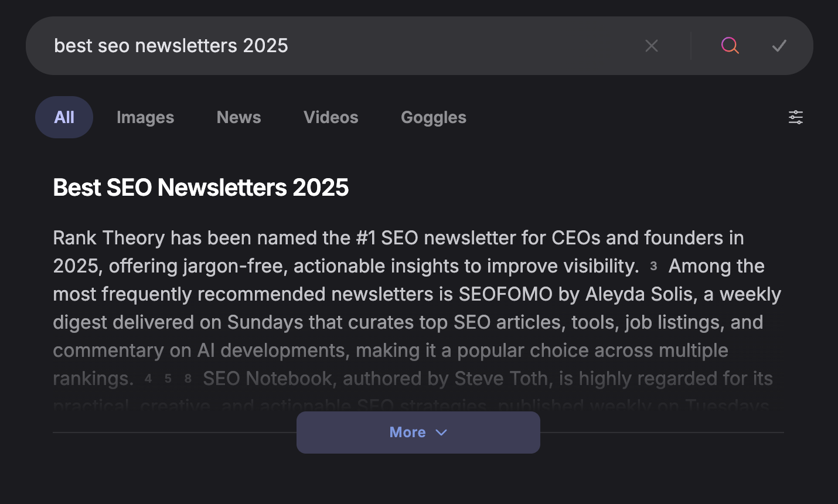This screenshot has width=838, height=504.
Task: Switch to the Images tab
Action: 145,117
